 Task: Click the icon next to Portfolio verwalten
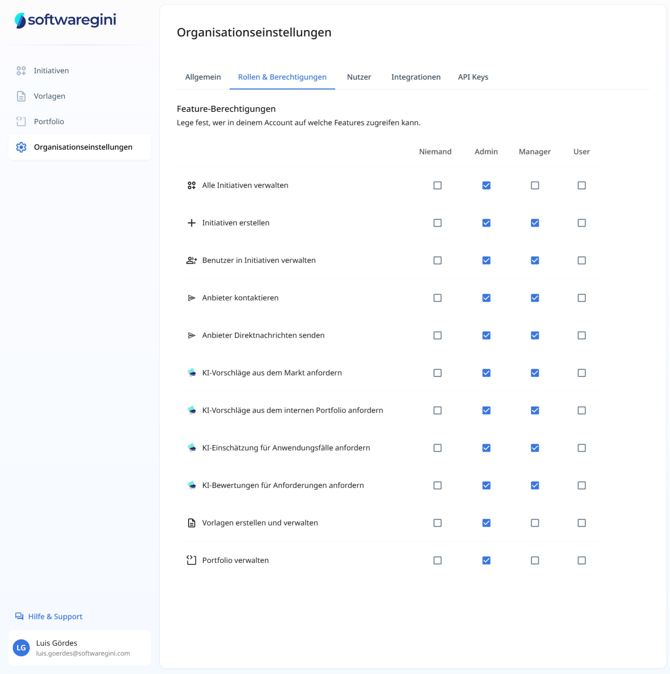[x=191, y=561]
